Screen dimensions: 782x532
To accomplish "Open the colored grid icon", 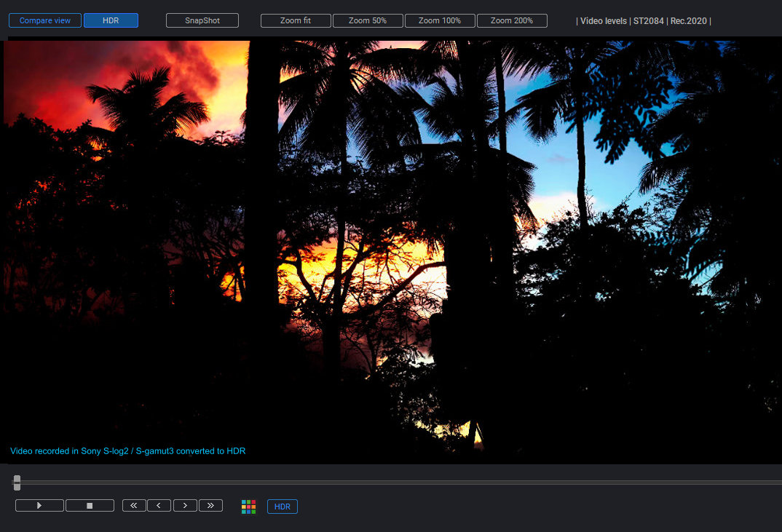I will [x=249, y=507].
